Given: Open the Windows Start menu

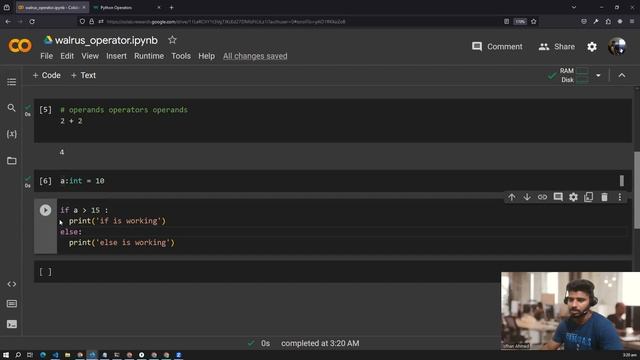Looking at the screenshot, I should [x=6, y=355].
